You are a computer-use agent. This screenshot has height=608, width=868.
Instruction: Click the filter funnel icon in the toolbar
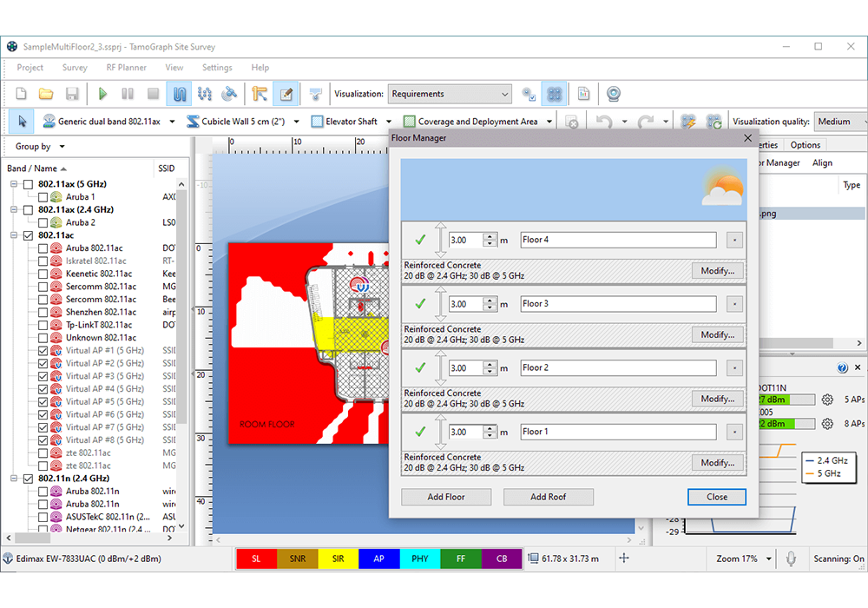click(x=316, y=94)
